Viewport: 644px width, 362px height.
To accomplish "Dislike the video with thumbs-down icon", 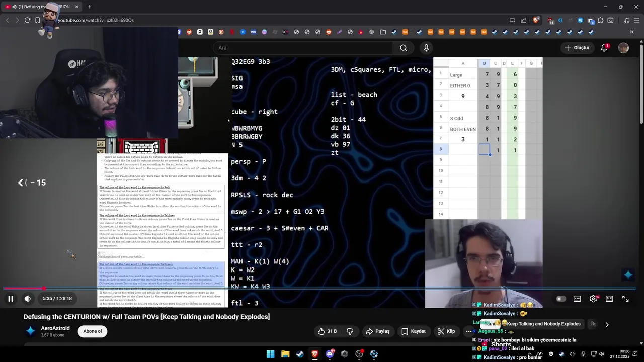I will point(350,331).
